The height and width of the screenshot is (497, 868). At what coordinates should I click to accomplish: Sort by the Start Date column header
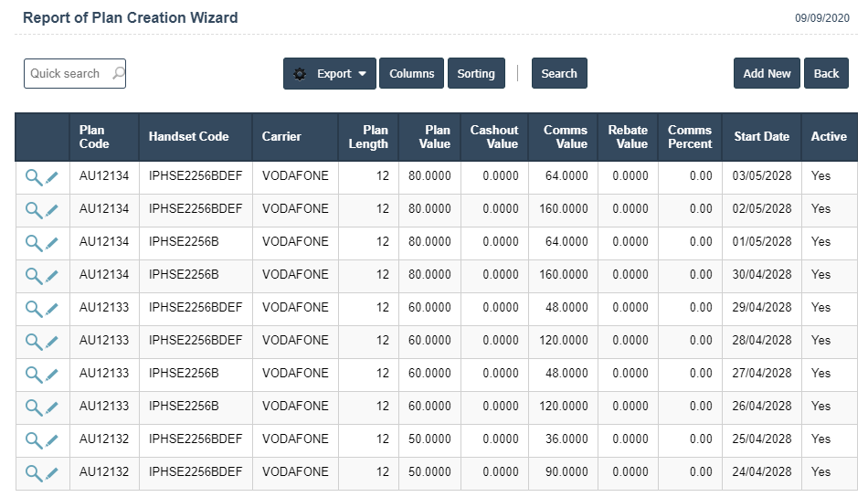761,137
